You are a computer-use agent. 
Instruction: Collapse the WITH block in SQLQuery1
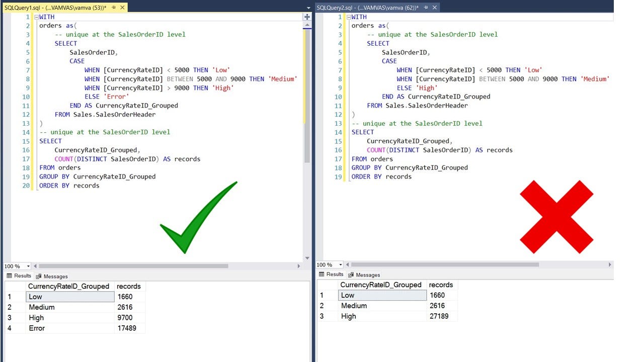tap(36, 17)
